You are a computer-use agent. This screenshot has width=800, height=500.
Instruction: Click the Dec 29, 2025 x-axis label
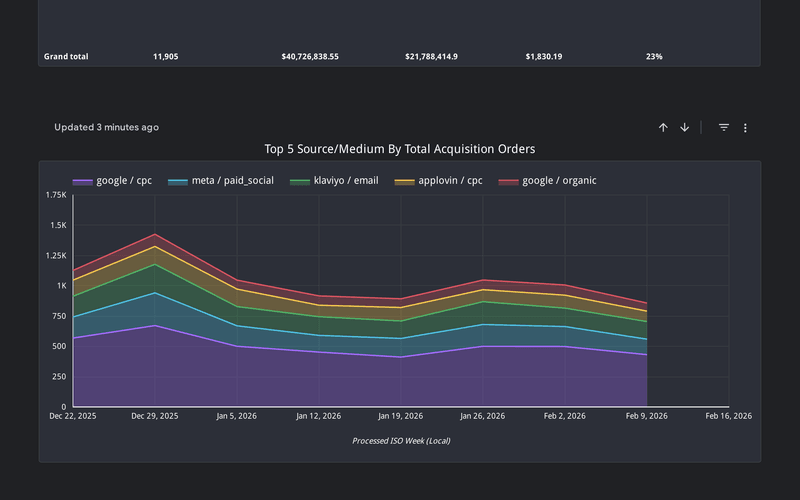(x=155, y=415)
